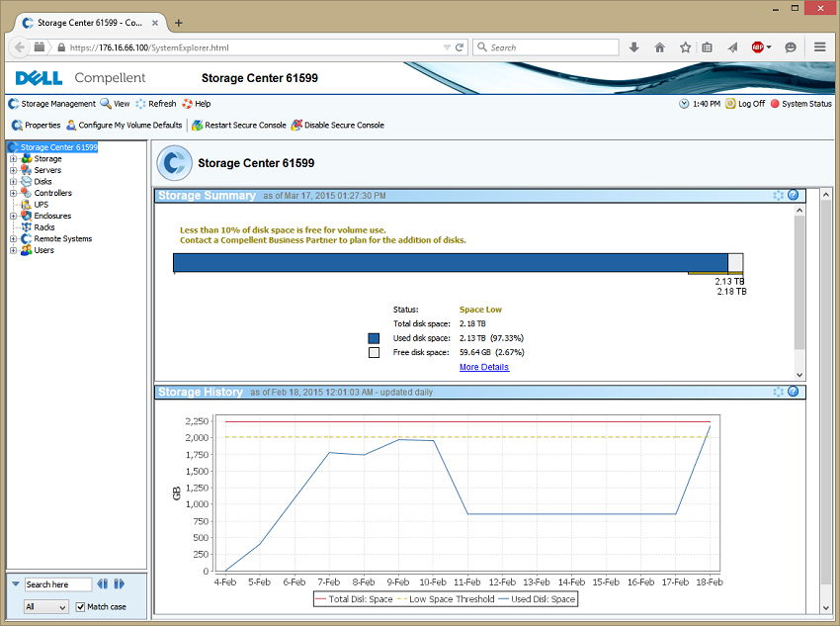Click the main pane scroll up arrow
This screenshot has width=840, height=626.
pos(825,195)
